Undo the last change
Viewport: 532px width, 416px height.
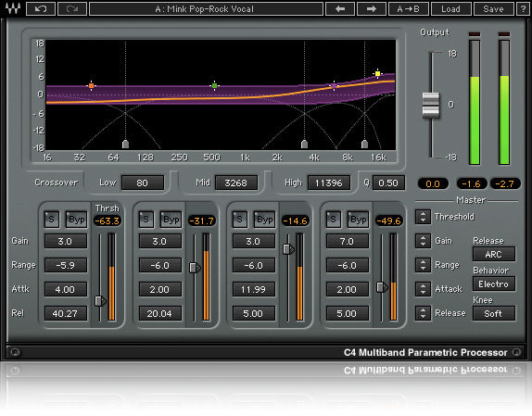click(x=41, y=9)
